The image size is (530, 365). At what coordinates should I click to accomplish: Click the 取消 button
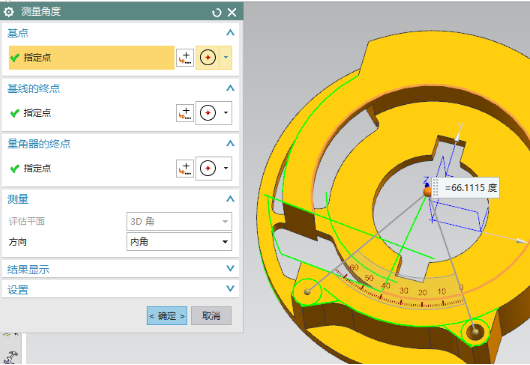click(211, 316)
